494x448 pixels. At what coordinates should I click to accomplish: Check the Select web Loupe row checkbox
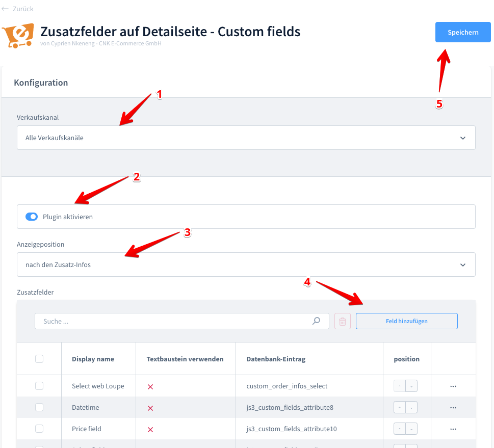[x=39, y=386]
